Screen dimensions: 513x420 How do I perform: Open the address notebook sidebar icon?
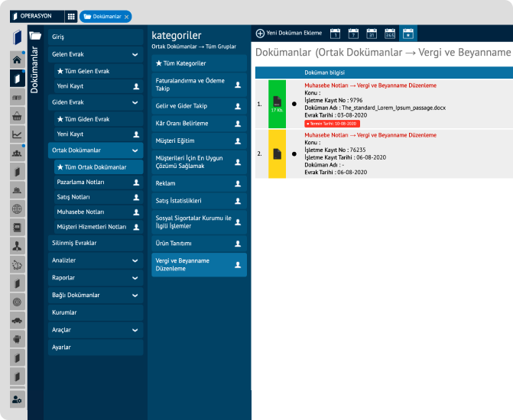point(17,227)
